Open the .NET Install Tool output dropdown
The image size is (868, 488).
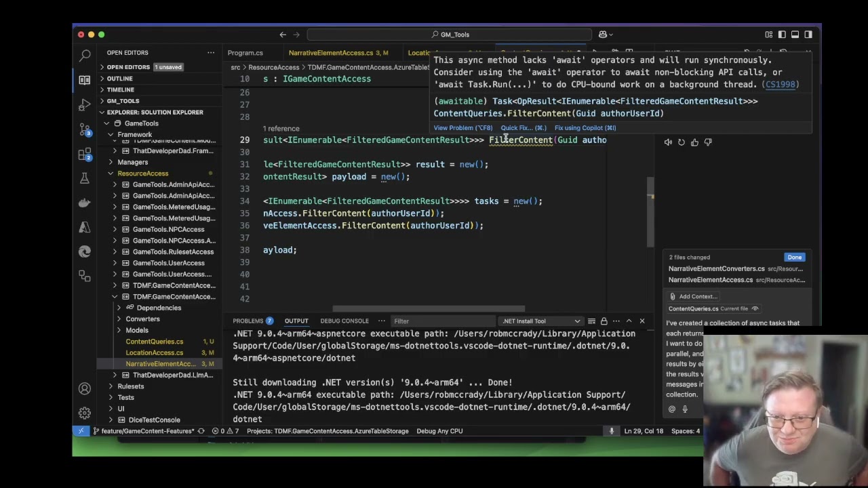click(540, 321)
